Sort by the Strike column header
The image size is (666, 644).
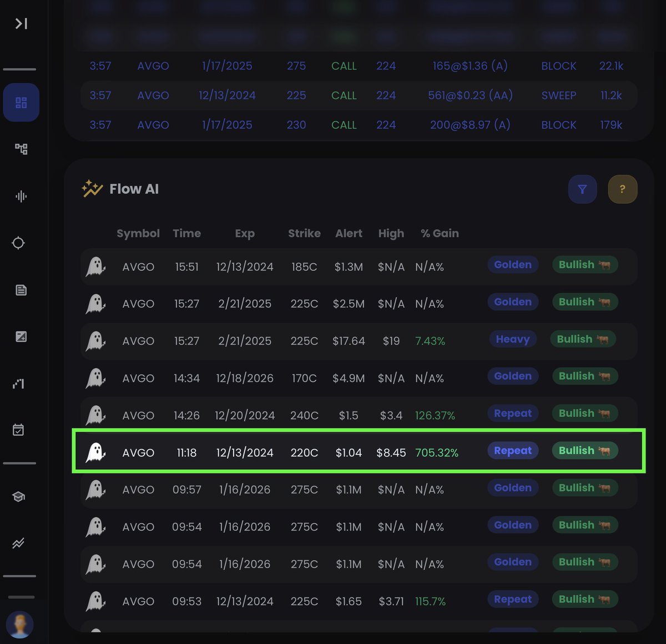[x=304, y=233]
